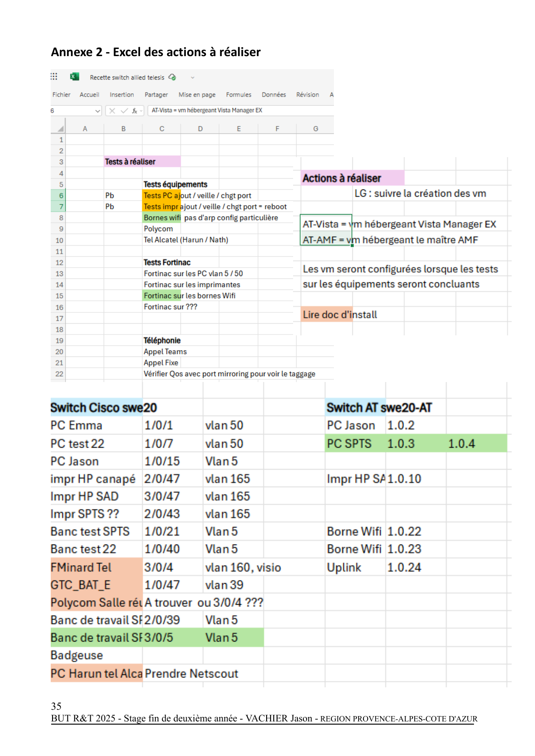Viewport: 535px width, 756px height.
Task: Open the Partager tab
Action: [x=156, y=95]
